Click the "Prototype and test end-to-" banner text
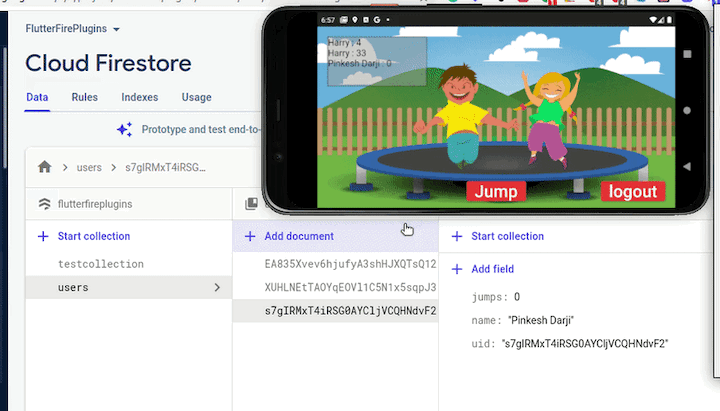This screenshot has width=720, height=411. pyautogui.click(x=200, y=129)
